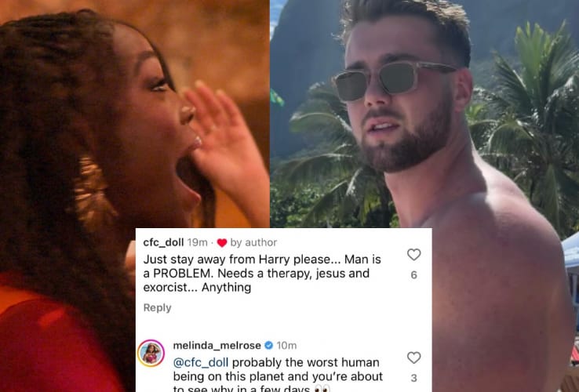Image resolution: width=579 pixels, height=392 pixels.
Task: Click the 19m timestamp on cfc_doll's comment
Action: click(197, 242)
